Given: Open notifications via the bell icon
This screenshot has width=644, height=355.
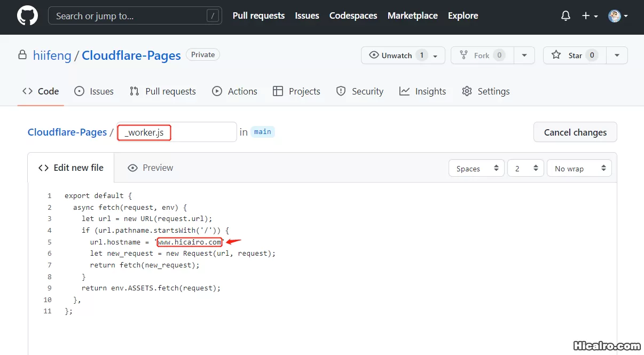Looking at the screenshot, I should coord(566,15).
